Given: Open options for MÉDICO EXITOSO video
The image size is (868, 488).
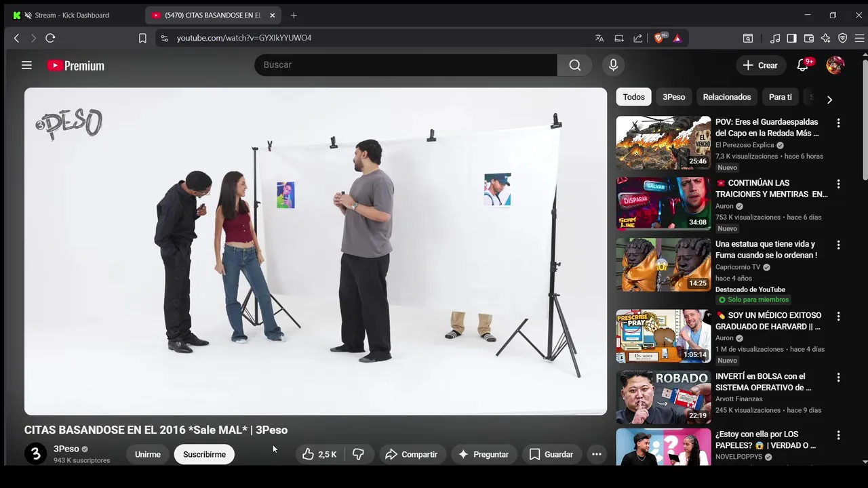Looking at the screenshot, I should pyautogui.click(x=838, y=317).
